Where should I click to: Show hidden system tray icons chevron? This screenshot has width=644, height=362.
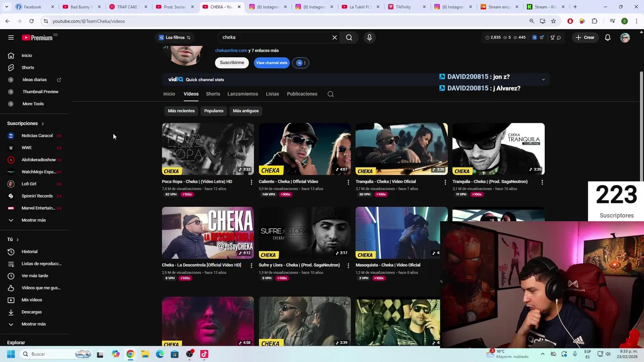(542, 354)
